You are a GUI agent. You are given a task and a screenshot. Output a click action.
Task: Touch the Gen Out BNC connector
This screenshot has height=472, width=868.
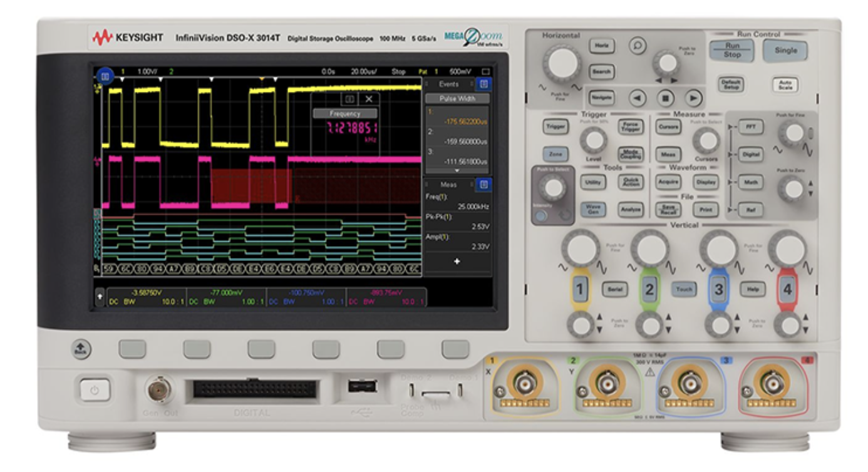tap(159, 391)
